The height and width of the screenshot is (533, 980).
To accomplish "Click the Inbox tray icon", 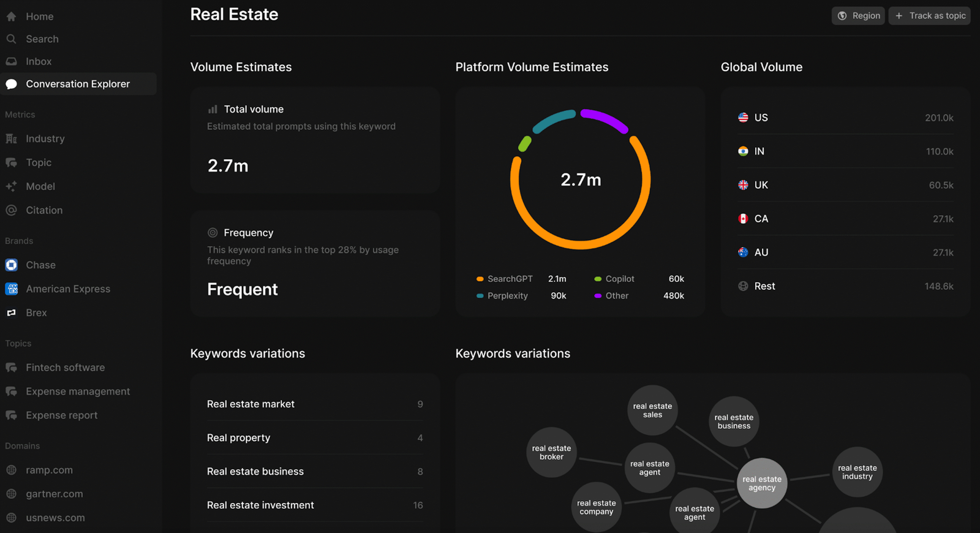I will (11, 61).
